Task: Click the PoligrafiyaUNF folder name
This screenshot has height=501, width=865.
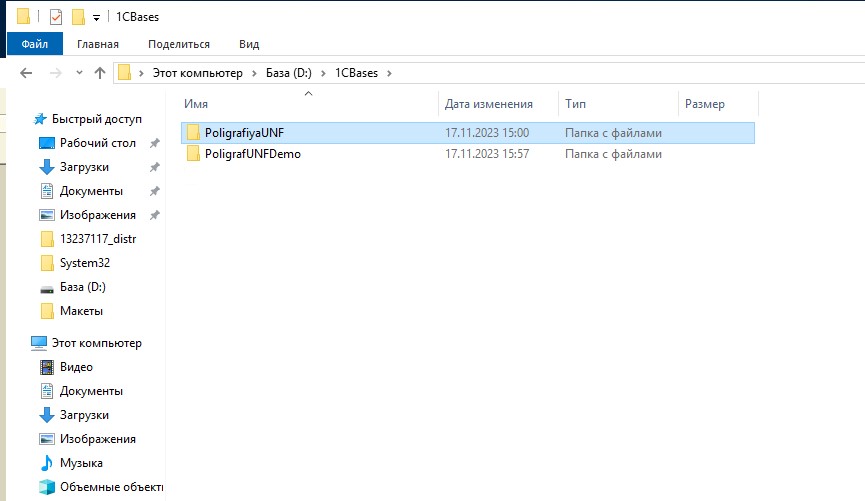Action: (x=244, y=133)
